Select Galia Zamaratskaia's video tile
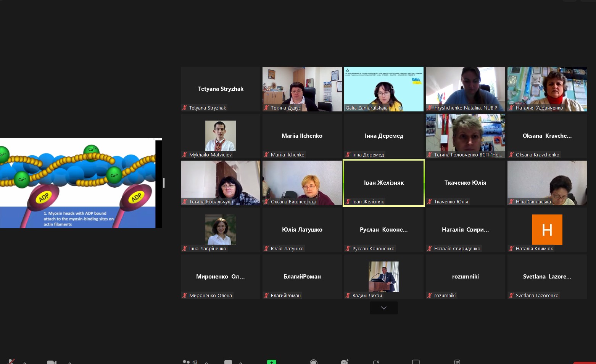Viewport: 596px width, 364px height. [x=384, y=89]
